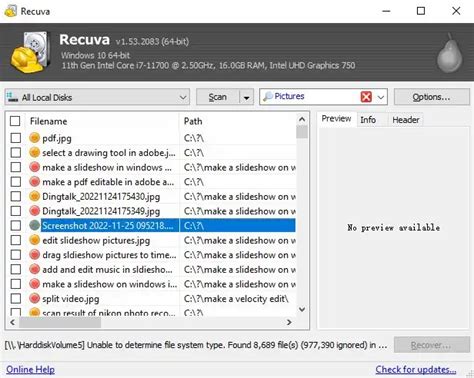474x378 pixels.
Task: Tick checkbox for make a slideshow in windows
Action: [16, 167]
